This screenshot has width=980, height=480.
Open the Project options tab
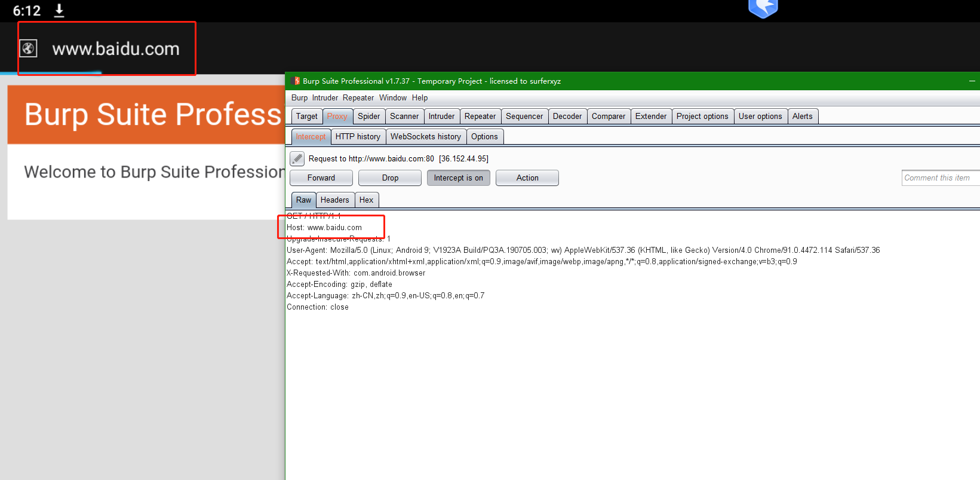click(x=702, y=117)
